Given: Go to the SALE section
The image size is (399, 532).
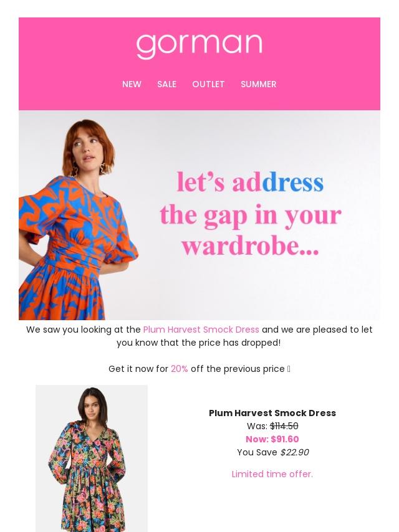Looking at the screenshot, I should coord(166,84).
